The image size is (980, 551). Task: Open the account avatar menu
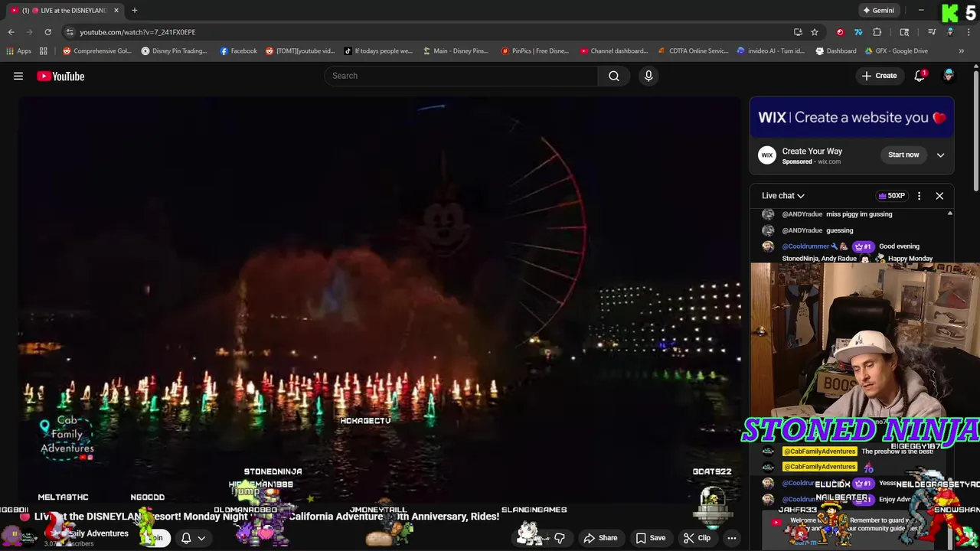pos(949,76)
